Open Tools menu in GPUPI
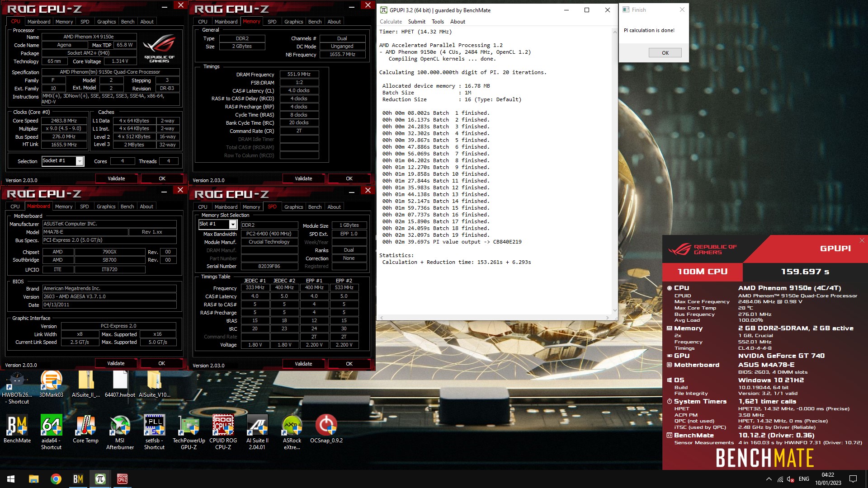 438,22
